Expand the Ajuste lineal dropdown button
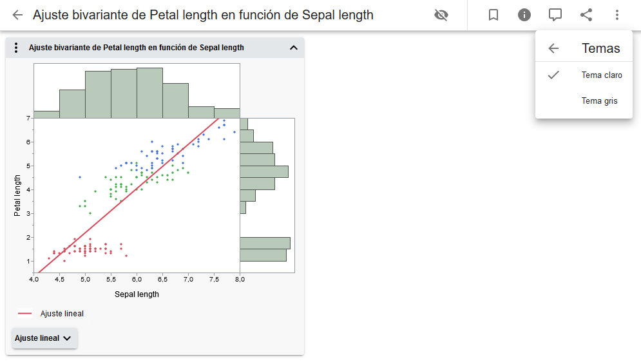641x364 pixels. 44,338
